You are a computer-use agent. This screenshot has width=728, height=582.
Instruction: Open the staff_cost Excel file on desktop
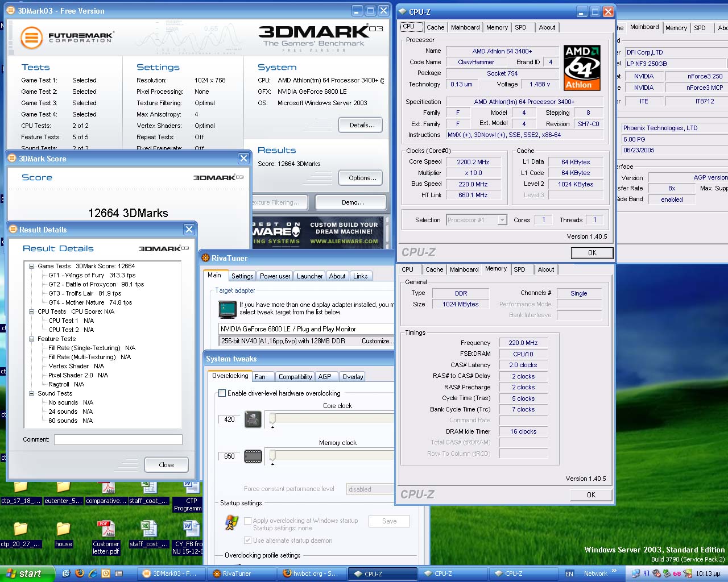148,534
